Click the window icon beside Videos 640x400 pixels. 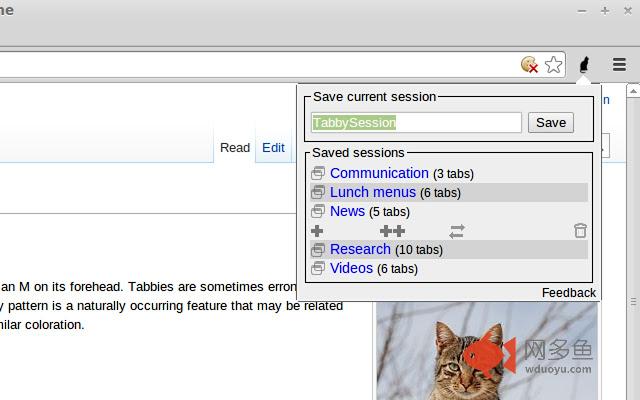click(x=318, y=268)
